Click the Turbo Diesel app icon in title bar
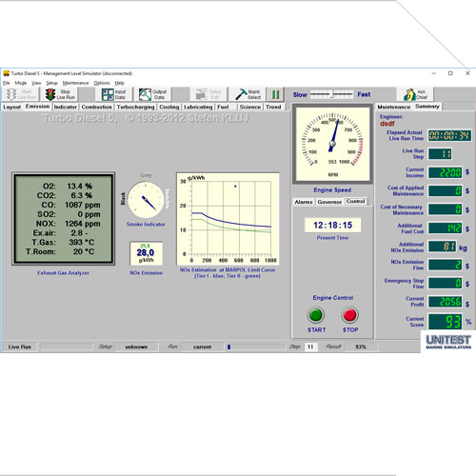The height and width of the screenshot is (476, 476). 6,73
